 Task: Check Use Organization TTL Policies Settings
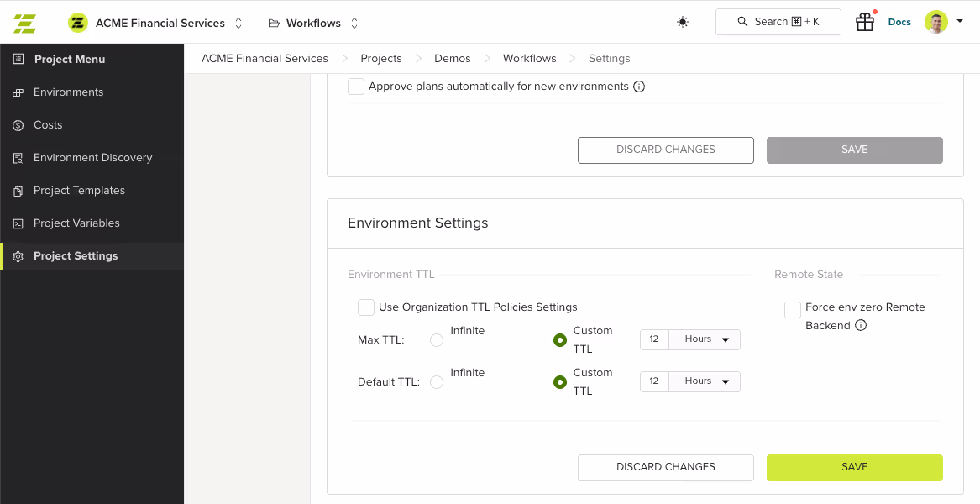pyautogui.click(x=365, y=307)
